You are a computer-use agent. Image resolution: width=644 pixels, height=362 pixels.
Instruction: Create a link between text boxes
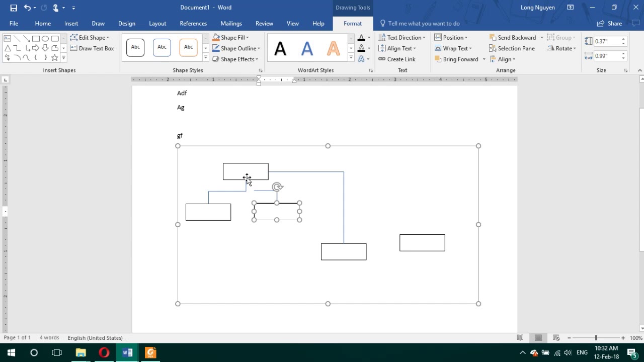(397, 59)
